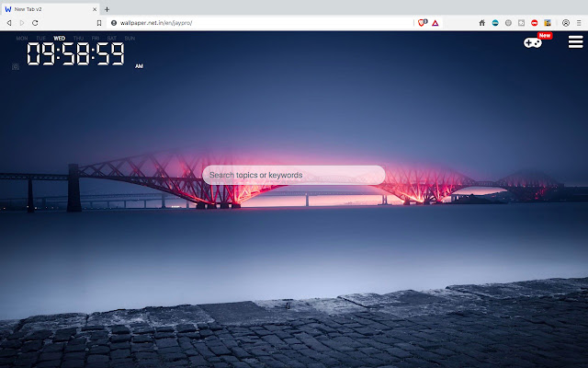Click the Brave Rewards triangle icon

coord(435,23)
